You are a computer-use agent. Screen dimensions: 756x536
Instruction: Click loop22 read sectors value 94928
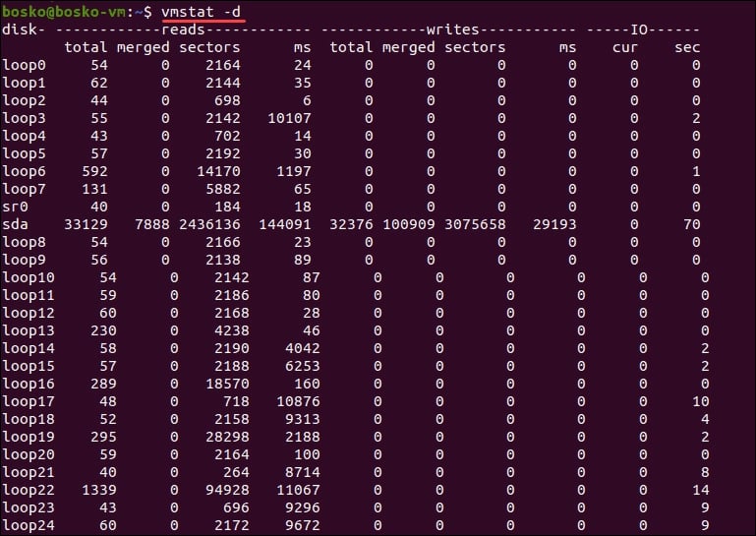[x=227, y=490]
